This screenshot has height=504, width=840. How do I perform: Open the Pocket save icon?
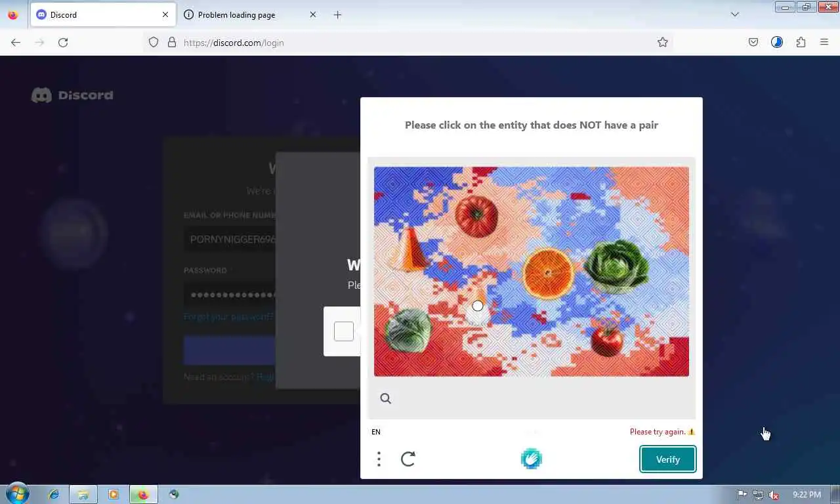753,42
